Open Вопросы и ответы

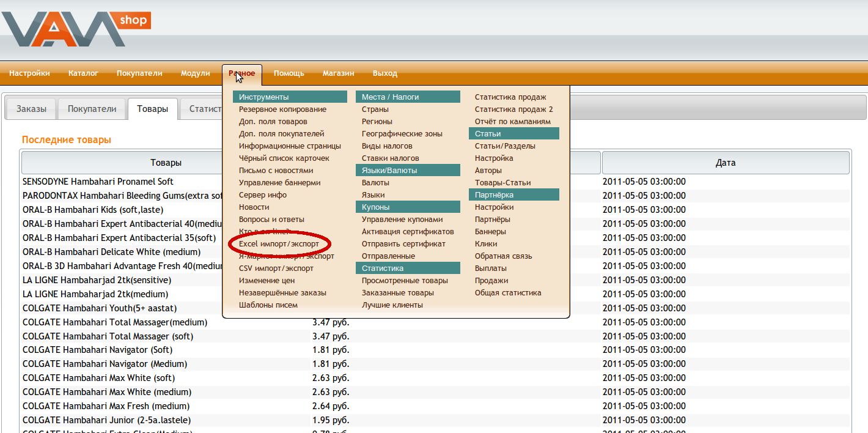[x=271, y=220]
